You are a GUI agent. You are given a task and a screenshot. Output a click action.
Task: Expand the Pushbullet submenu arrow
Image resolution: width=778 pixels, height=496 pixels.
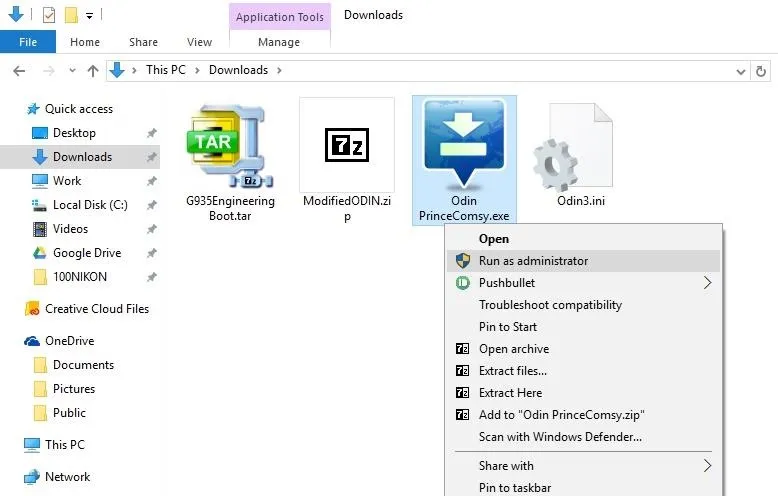pyautogui.click(x=708, y=283)
